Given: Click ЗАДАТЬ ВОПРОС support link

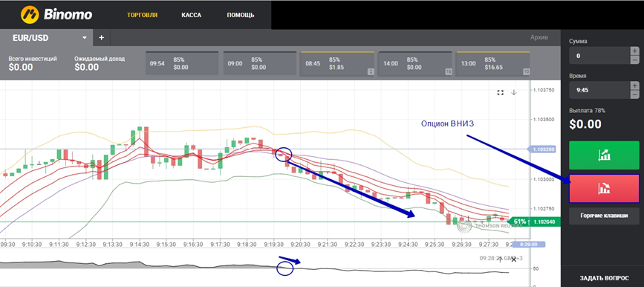Looking at the screenshot, I should tap(604, 278).
